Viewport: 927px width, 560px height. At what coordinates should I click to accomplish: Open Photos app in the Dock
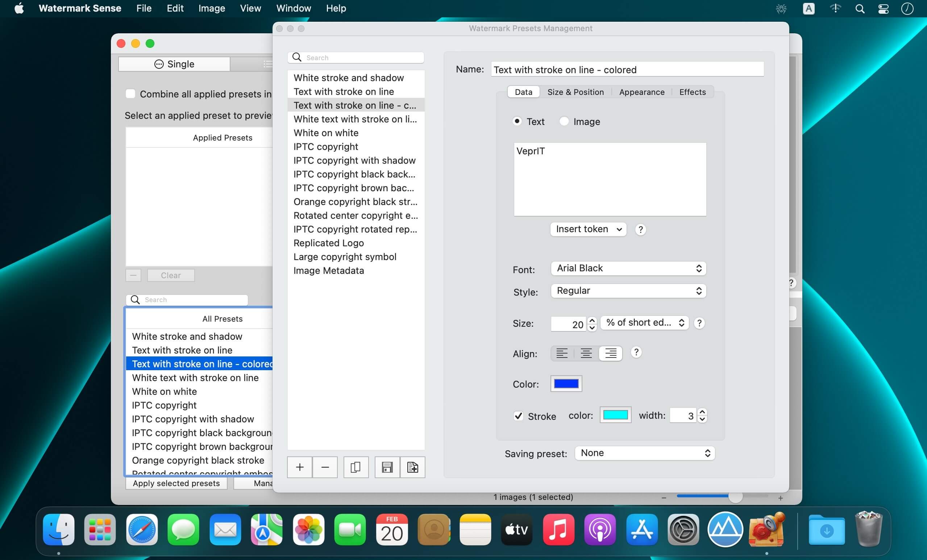tap(308, 529)
